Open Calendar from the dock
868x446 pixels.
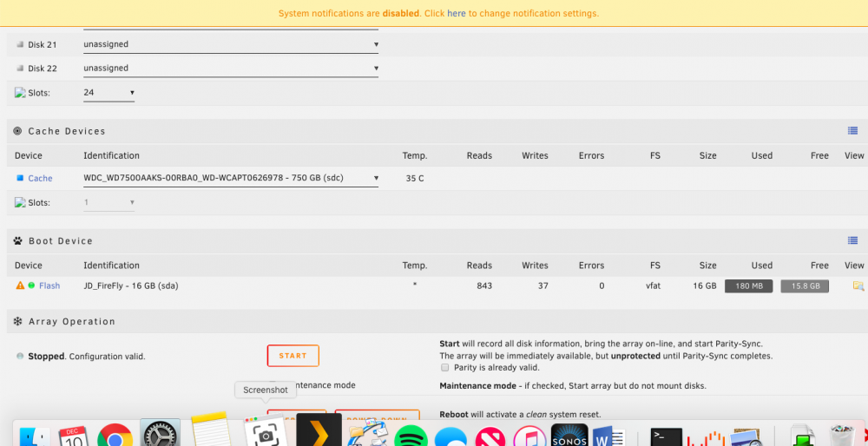point(74,436)
